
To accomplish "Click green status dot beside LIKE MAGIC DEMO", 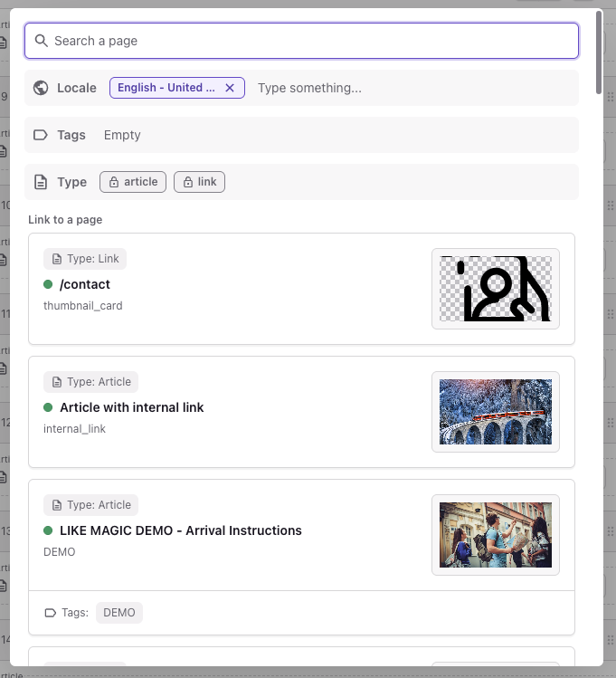I will pos(48,530).
